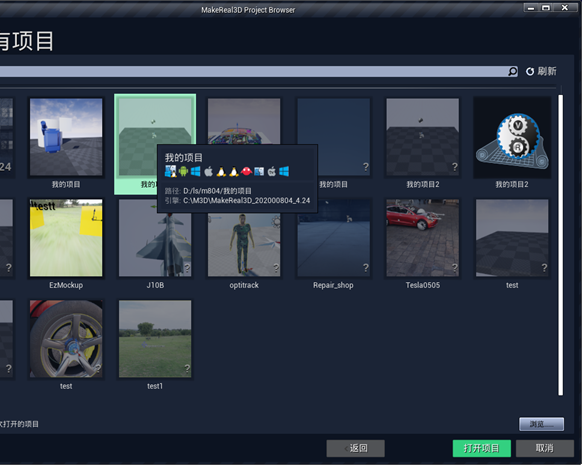Select the test project with the checker floor
This screenshot has width=582, height=465.
pos(512,244)
